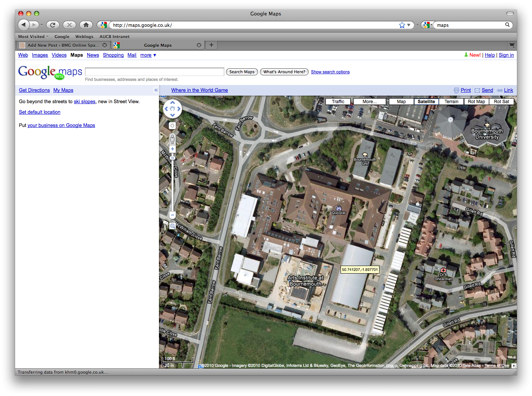This screenshot has width=532, height=396.
Task: Click the coordinates tooltip 50.741207,-1.897701
Action: pyautogui.click(x=360, y=270)
